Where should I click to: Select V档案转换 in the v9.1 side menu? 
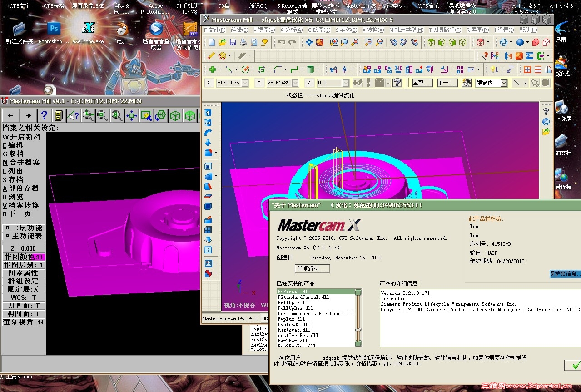[21, 205]
